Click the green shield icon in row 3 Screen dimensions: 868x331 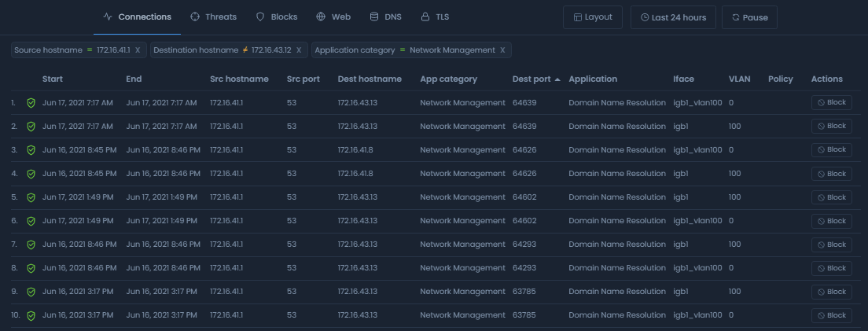click(31, 150)
